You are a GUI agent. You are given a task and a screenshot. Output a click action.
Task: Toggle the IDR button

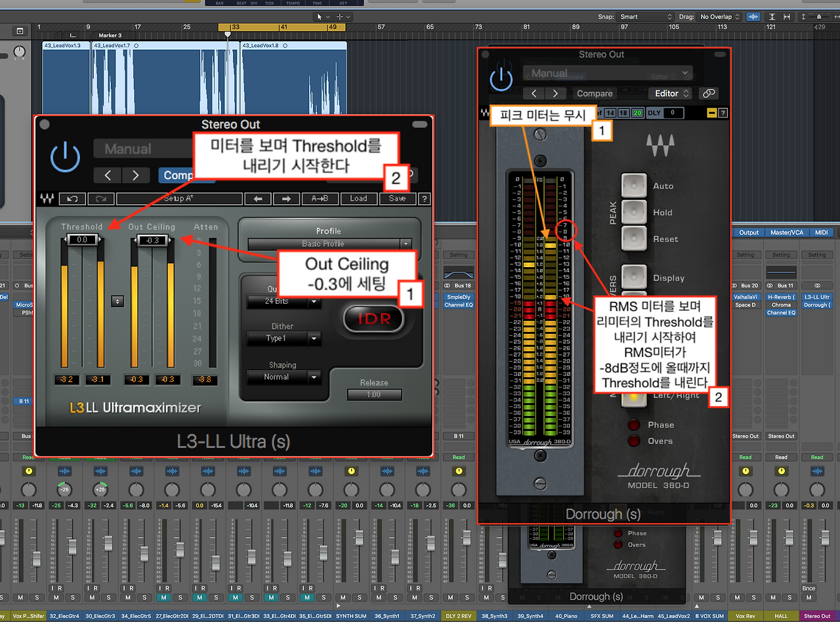373,319
